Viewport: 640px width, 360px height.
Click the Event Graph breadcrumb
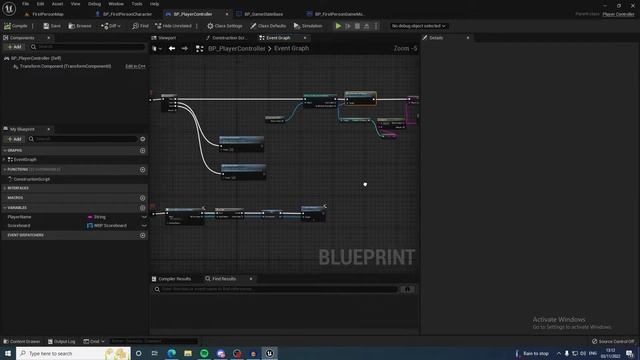pyautogui.click(x=291, y=49)
